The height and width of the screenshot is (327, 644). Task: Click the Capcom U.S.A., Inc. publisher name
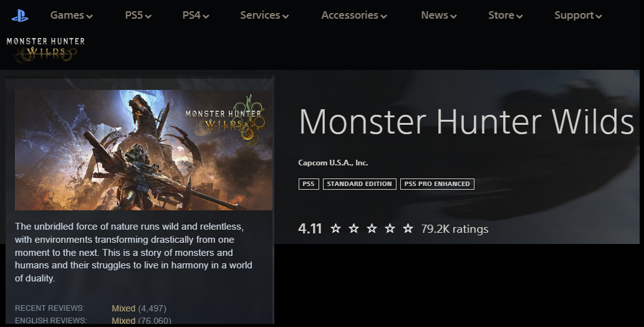(x=333, y=163)
